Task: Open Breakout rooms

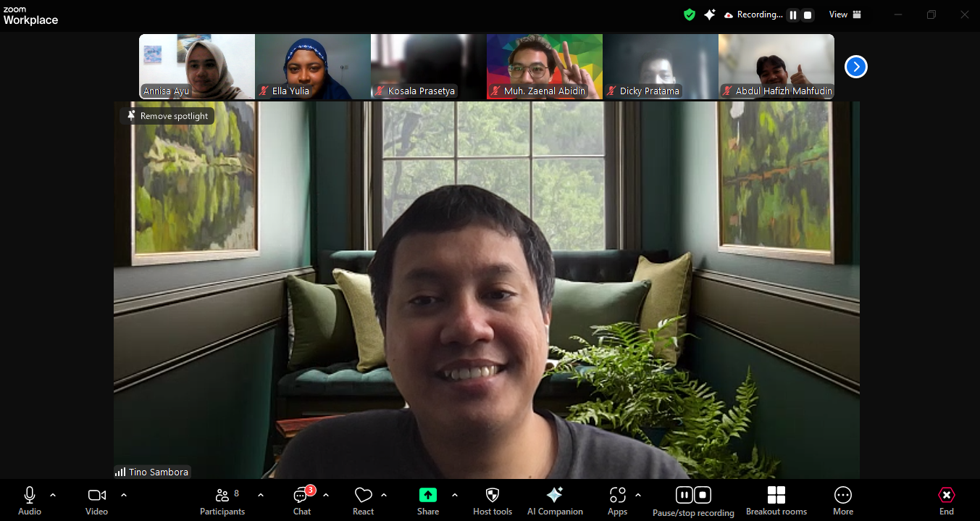Action: click(776, 501)
